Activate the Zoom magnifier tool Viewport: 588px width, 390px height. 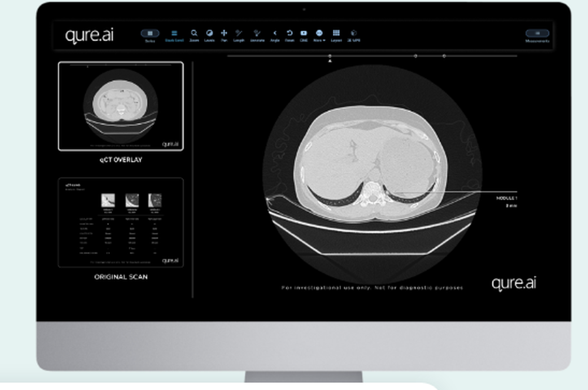coord(194,35)
